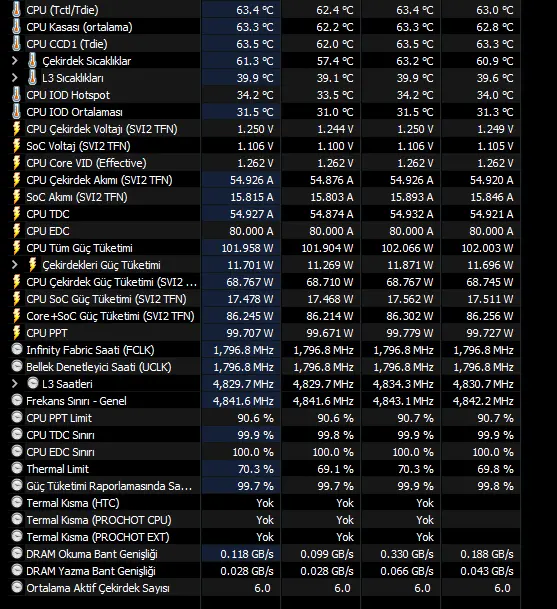Expand the L3 Sıcaklıkları group
Viewport: 557px width, 609px height.
pyautogui.click(x=15, y=78)
